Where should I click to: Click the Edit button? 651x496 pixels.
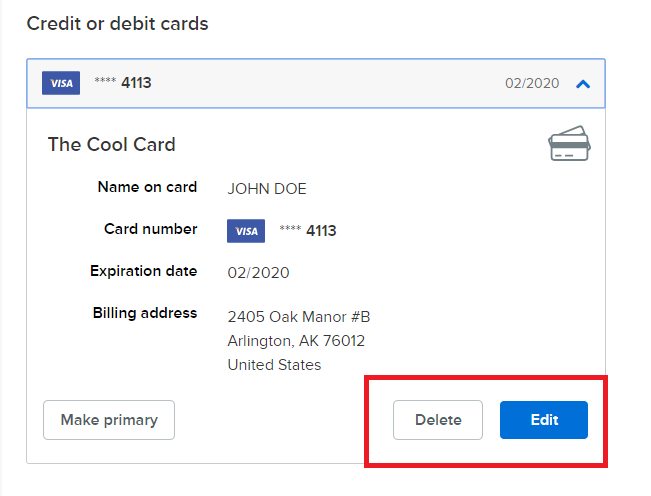(x=544, y=420)
